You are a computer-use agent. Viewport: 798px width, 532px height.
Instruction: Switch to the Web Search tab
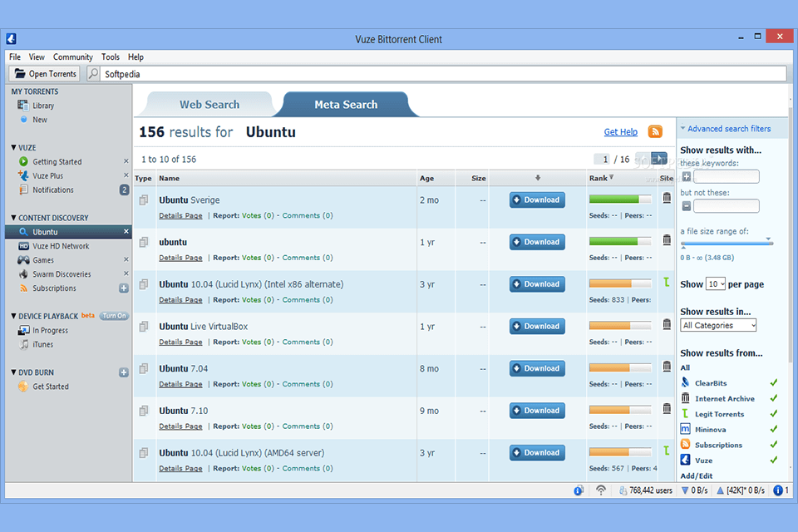(209, 105)
